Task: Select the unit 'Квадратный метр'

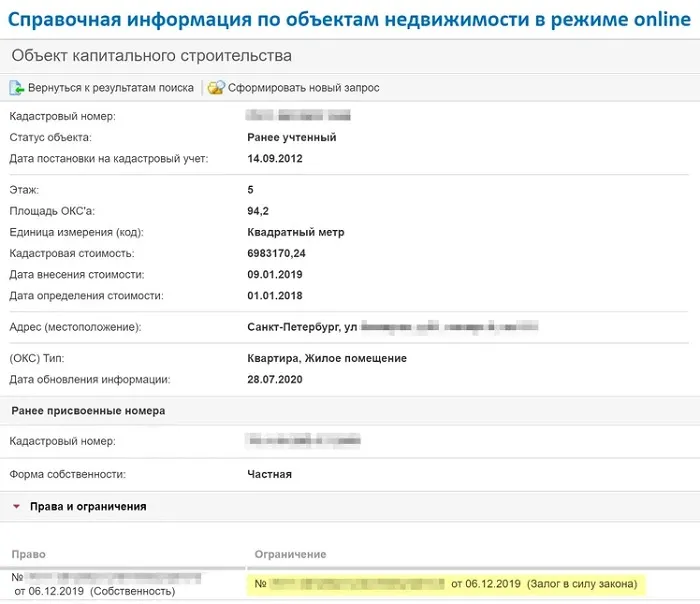Action: (x=296, y=232)
